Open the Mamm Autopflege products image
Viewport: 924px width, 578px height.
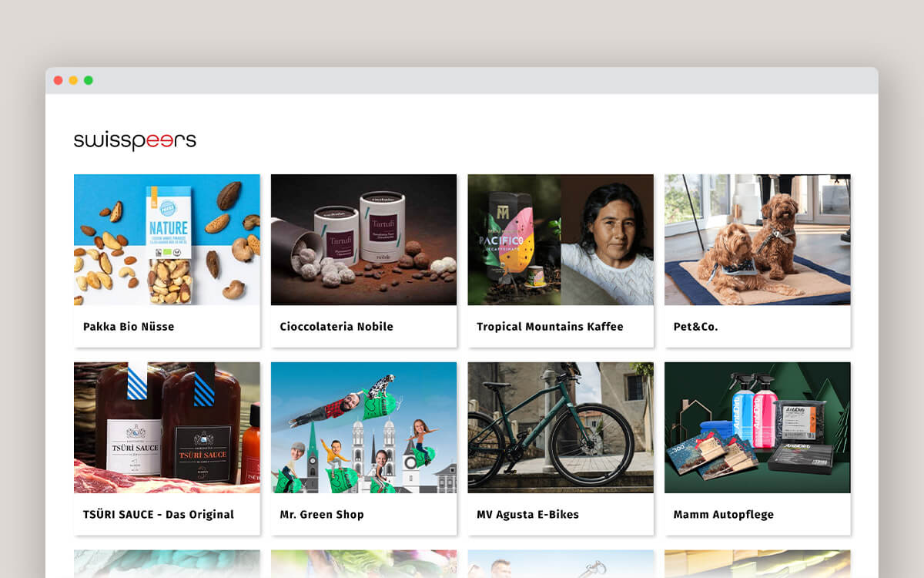click(758, 428)
